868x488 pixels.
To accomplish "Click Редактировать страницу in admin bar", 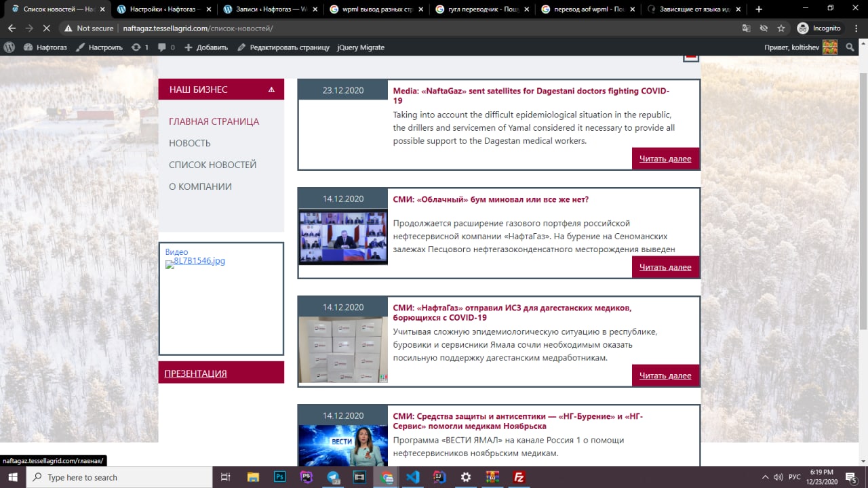I will click(x=283, y=47).
